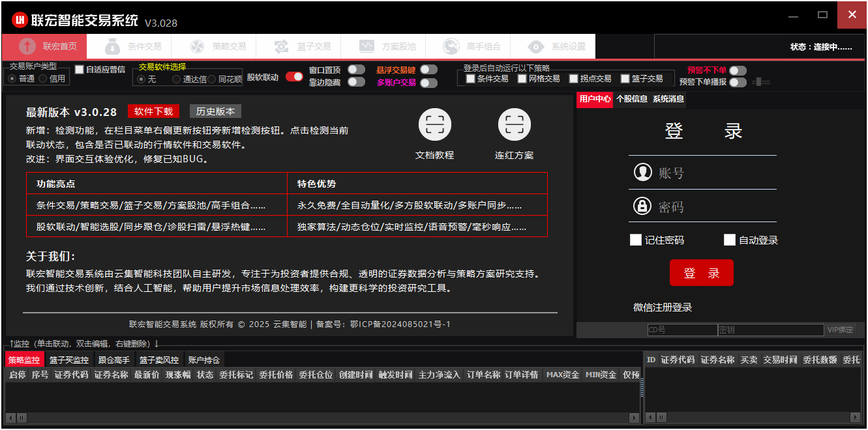The image size is (868, 430).
Task: Open the 篮子交易 icon in the top navigation
Action: (x=282, y=47)
